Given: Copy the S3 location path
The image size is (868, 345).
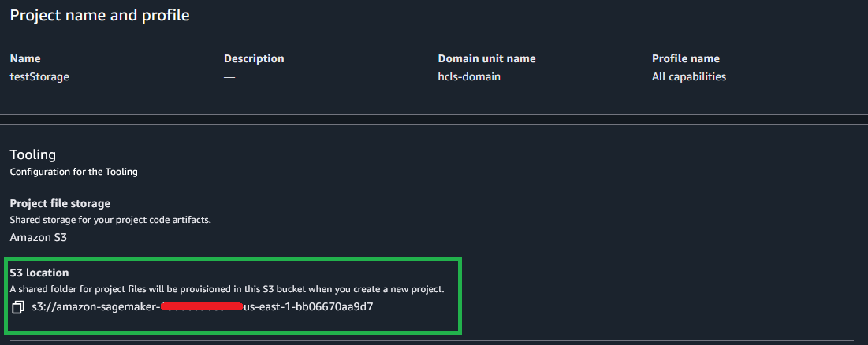Looking at the screenshot, I should click(19, 306).
